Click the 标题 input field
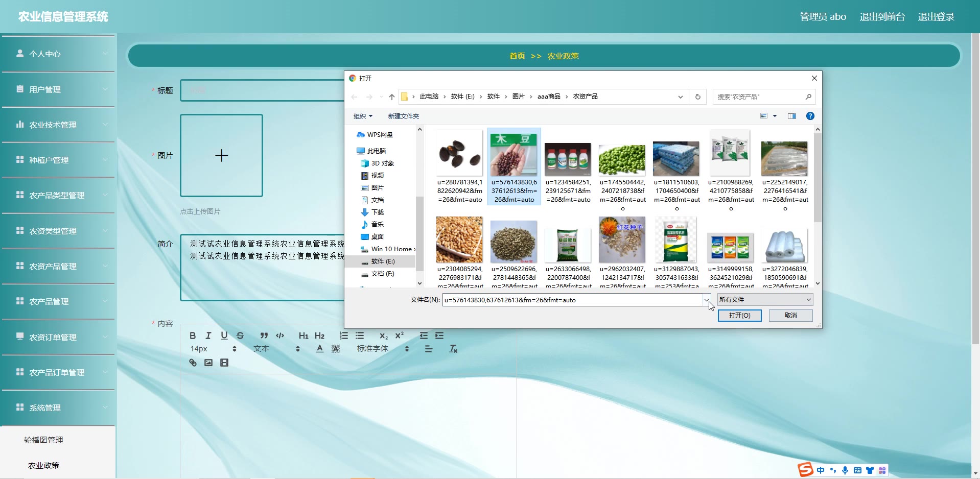 262,90
